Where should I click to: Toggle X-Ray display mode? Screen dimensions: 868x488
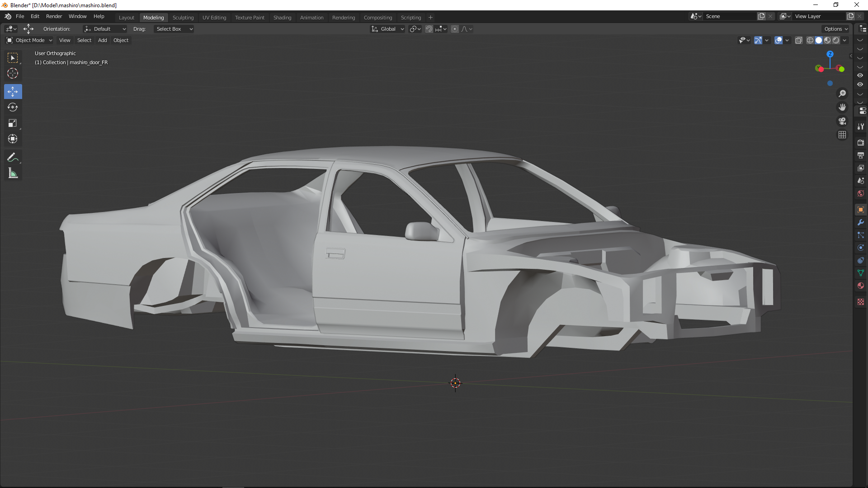coord(799,40)
